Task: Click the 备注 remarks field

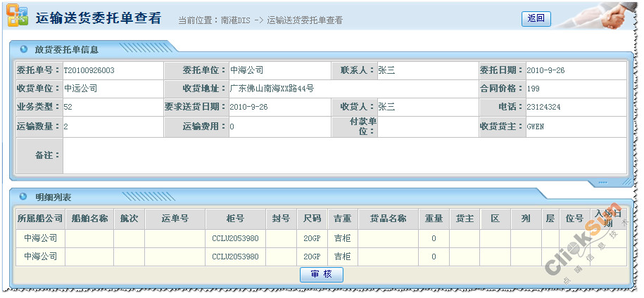Action: (x=343, y=155)
